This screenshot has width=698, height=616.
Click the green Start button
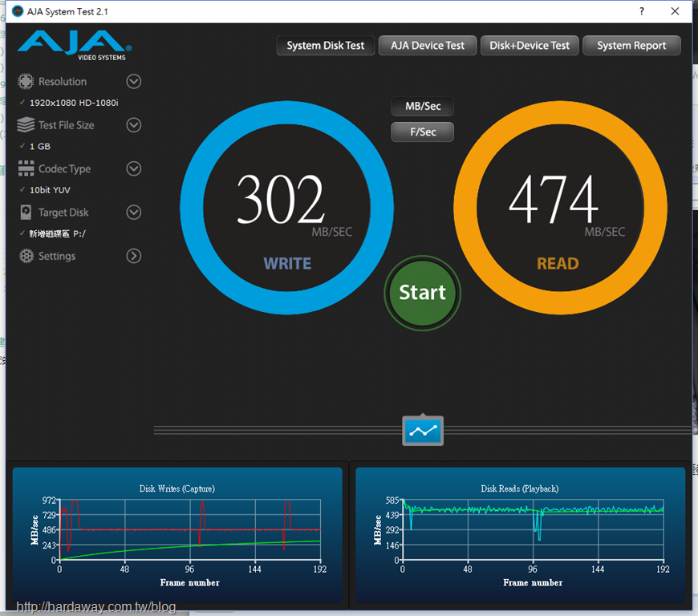[x=423, y=293]
